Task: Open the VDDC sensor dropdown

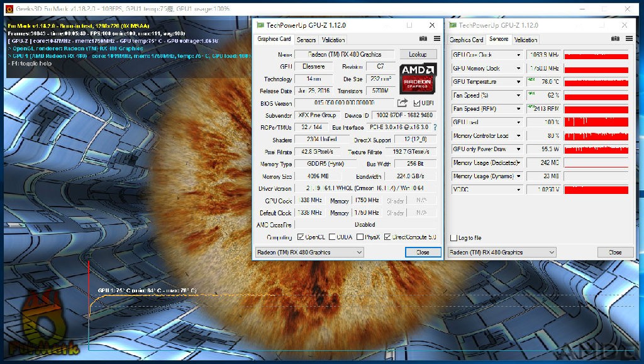Action: (519, 190)
